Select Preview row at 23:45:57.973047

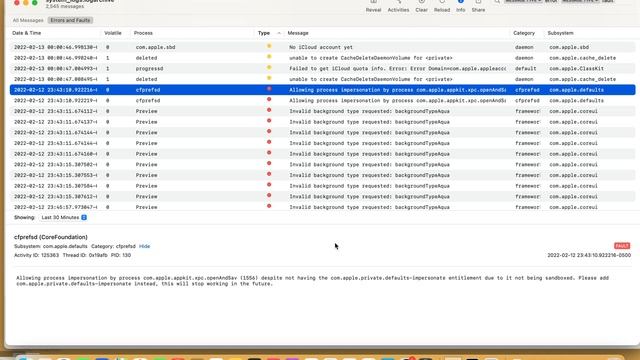tap(322, 207)
